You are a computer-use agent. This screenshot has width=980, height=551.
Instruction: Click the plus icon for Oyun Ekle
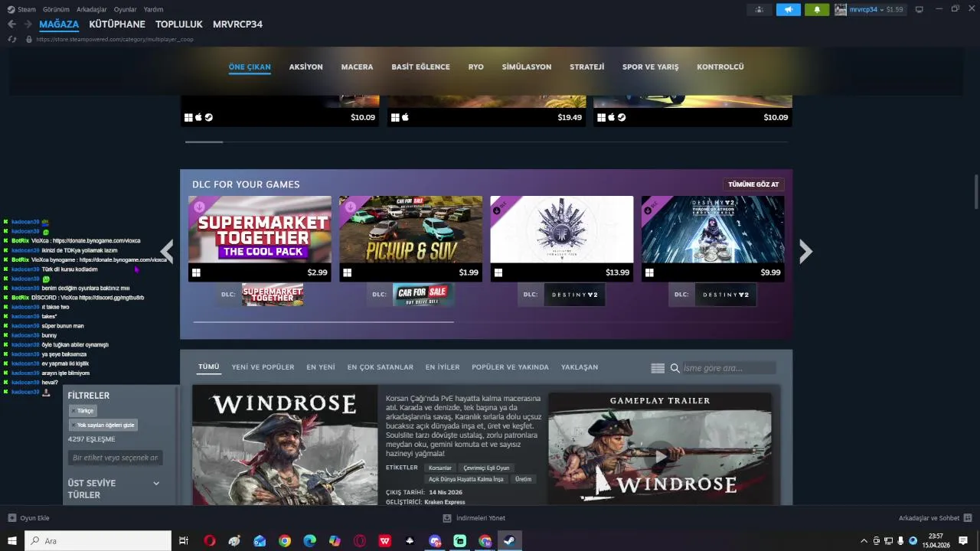click(x=11, y=518)
